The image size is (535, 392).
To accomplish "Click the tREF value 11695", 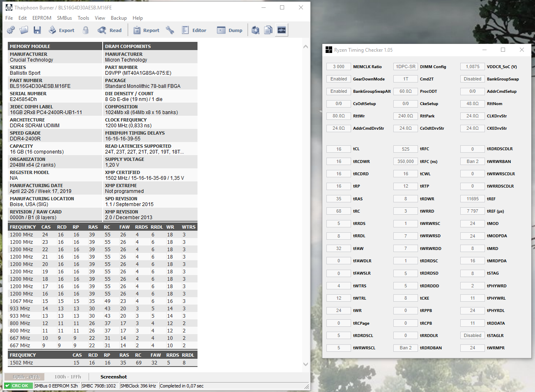I will point(473,199).
